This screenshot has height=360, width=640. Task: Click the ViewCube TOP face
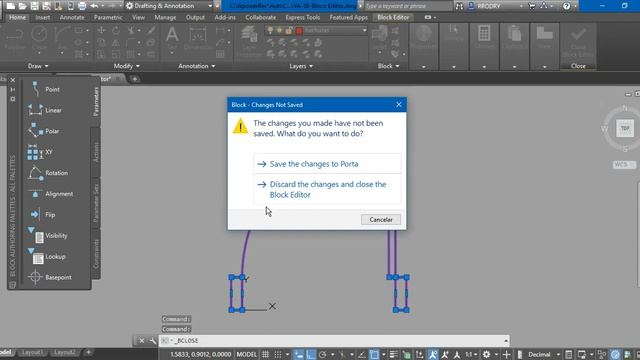(x=625, y=128)
